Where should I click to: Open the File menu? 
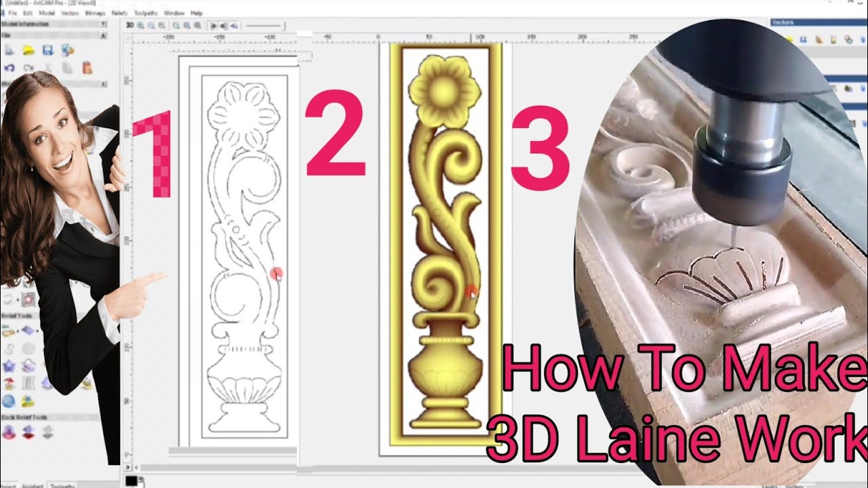(x=13, y=13)
